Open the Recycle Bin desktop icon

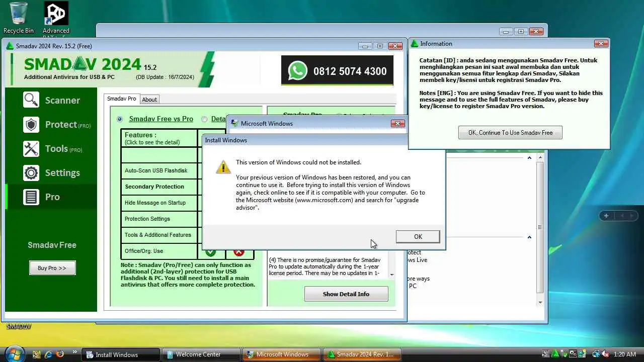coord(19,18)
